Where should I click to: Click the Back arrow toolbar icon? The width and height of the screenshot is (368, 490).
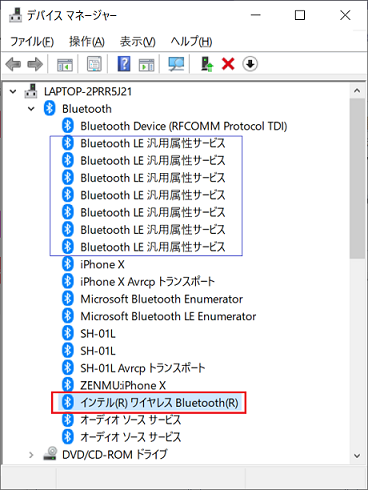(13, 64)
